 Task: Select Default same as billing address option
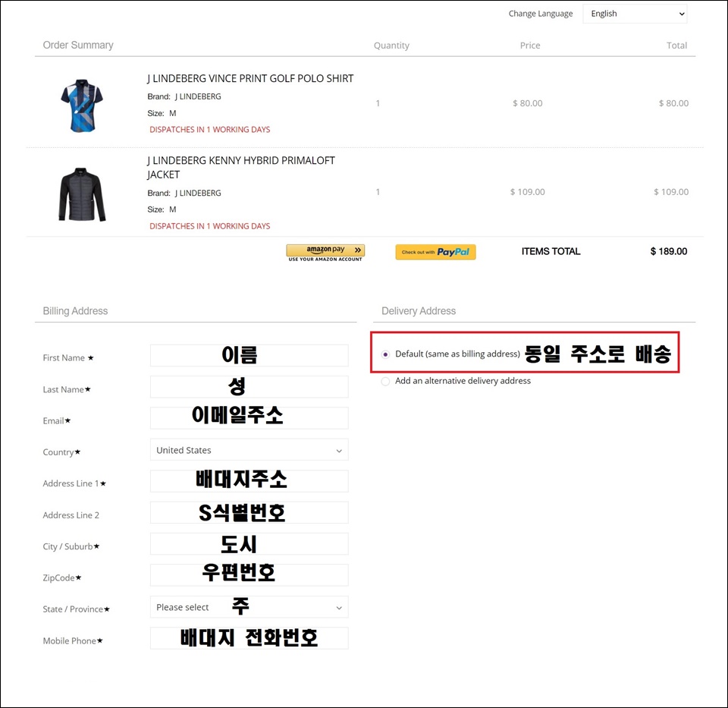385,354
